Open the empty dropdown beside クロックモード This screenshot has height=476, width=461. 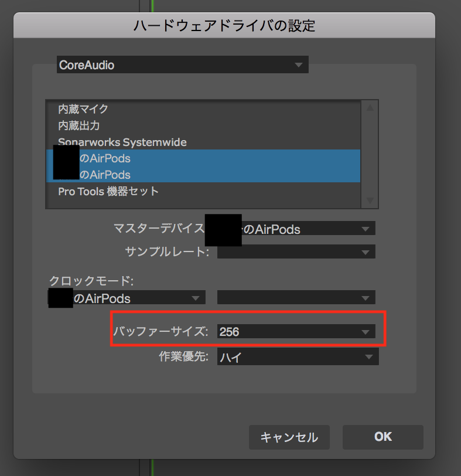click(296, 297)
